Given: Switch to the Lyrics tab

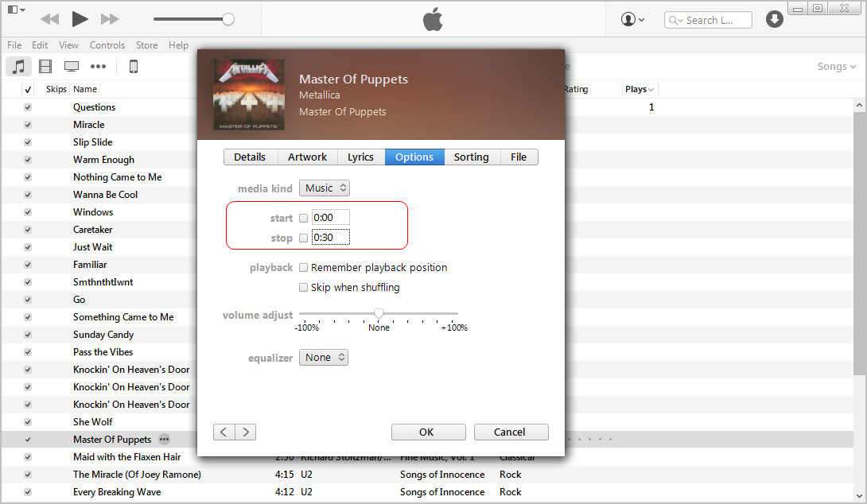Looking at the screenshot, I should (x=360, y=157).
